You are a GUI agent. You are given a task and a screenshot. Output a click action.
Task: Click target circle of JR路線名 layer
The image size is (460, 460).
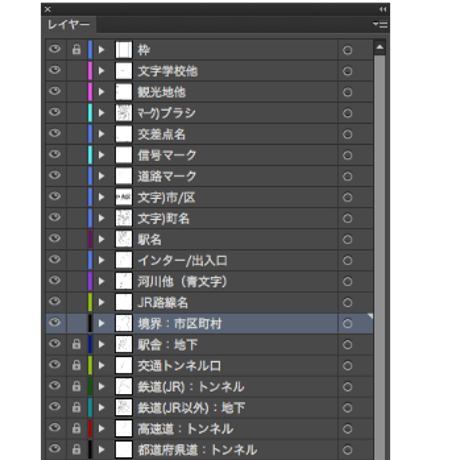[x=347, y=302]
